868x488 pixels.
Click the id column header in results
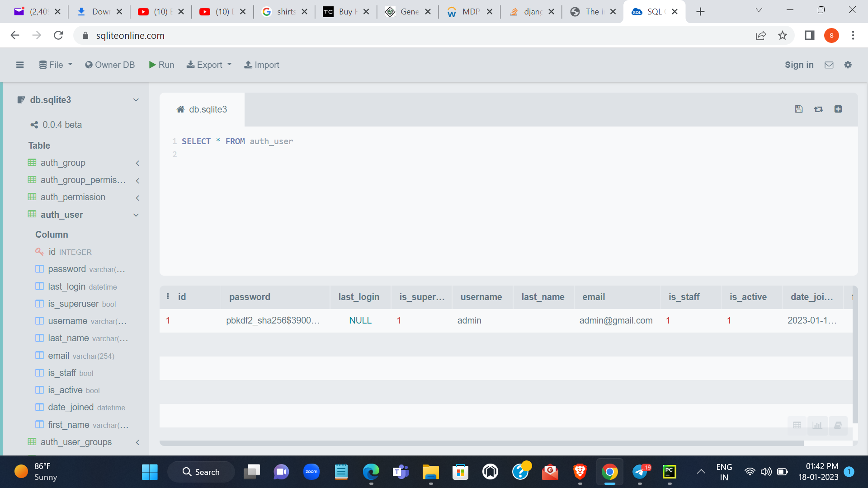182,297
